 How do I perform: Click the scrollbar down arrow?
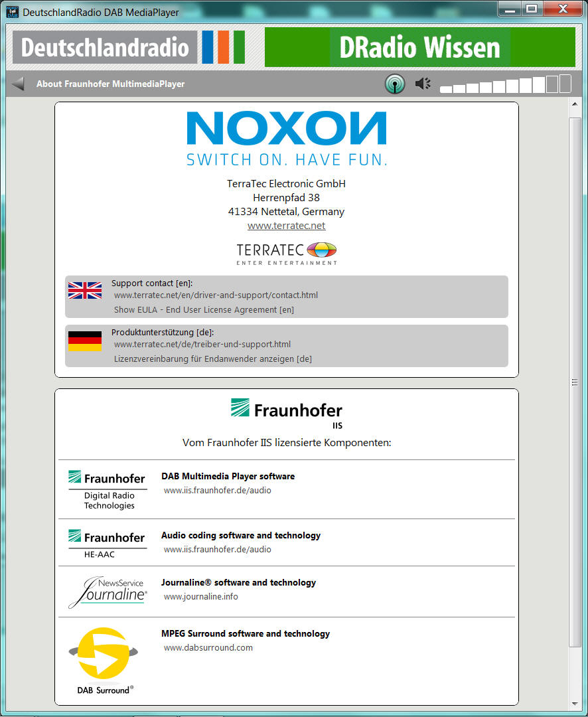[574, 704]
